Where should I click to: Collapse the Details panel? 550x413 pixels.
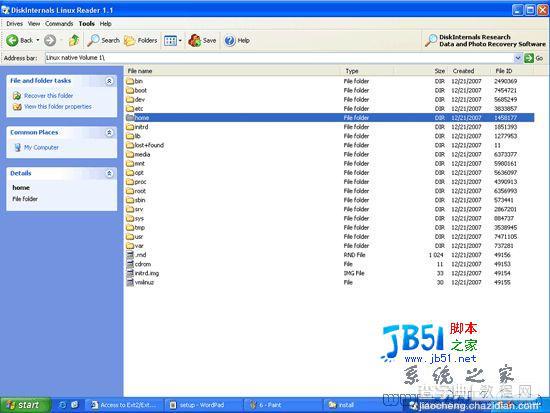coord(109,173)
